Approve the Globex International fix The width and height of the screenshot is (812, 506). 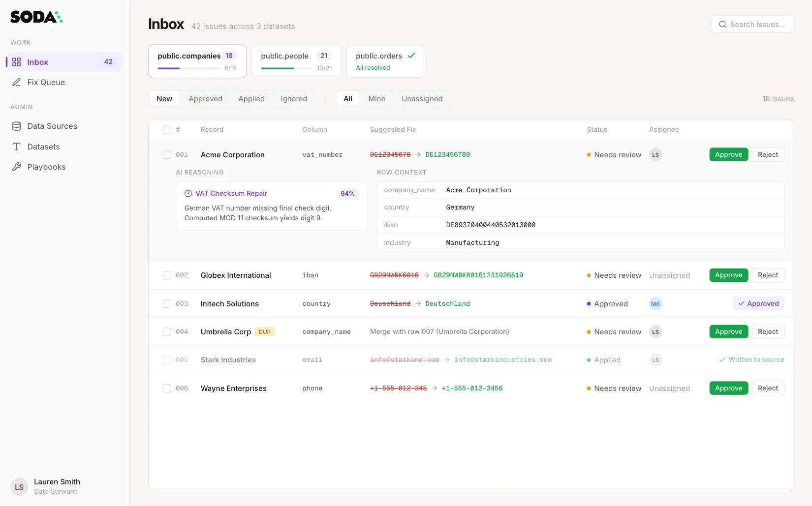pyautogui.click(x=728, y=275)
